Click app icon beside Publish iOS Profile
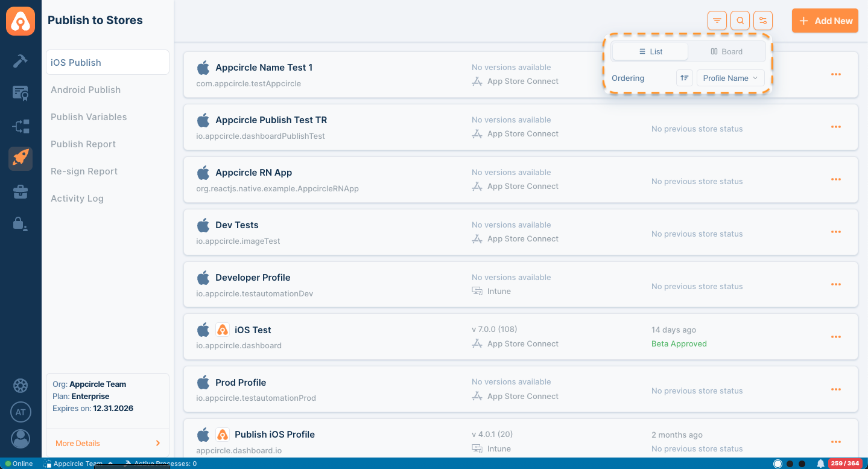Screen dimensions: 868x469 pyautogui.click(x=223, y=434)
